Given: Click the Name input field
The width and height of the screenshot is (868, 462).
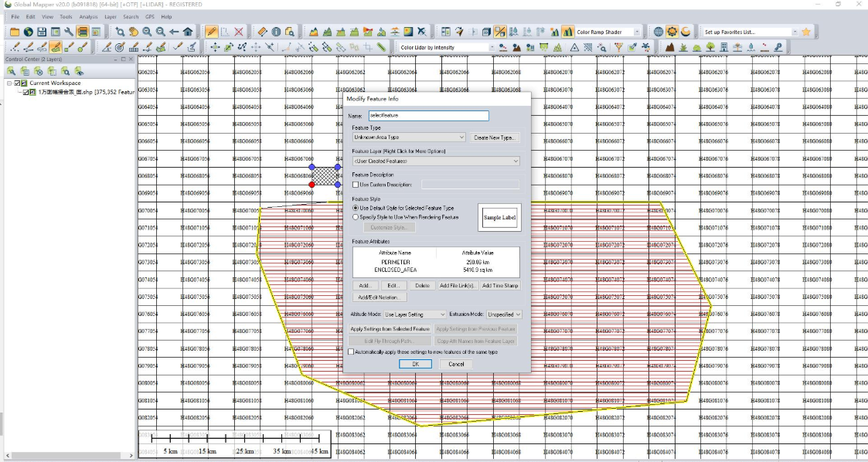Looking at the screenshot, I should (429, 116).
